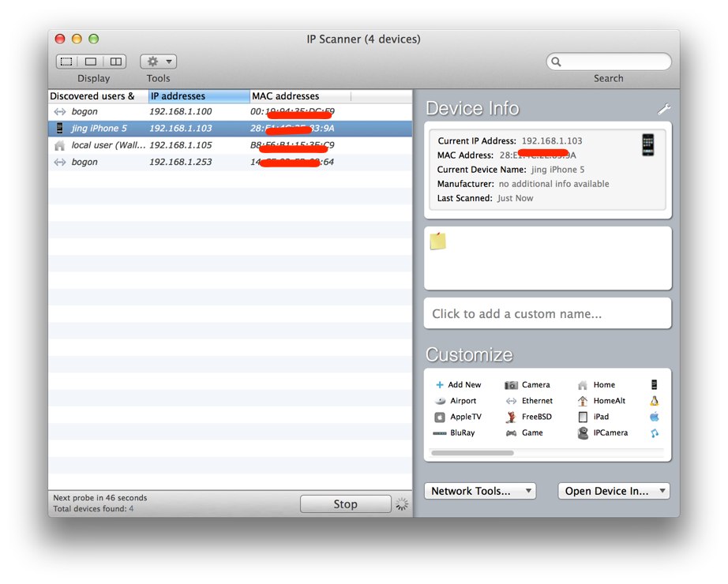Open the Tools gear dropdown menu
728x584 pixels.
pyautogui.click(x=159, y=62)
